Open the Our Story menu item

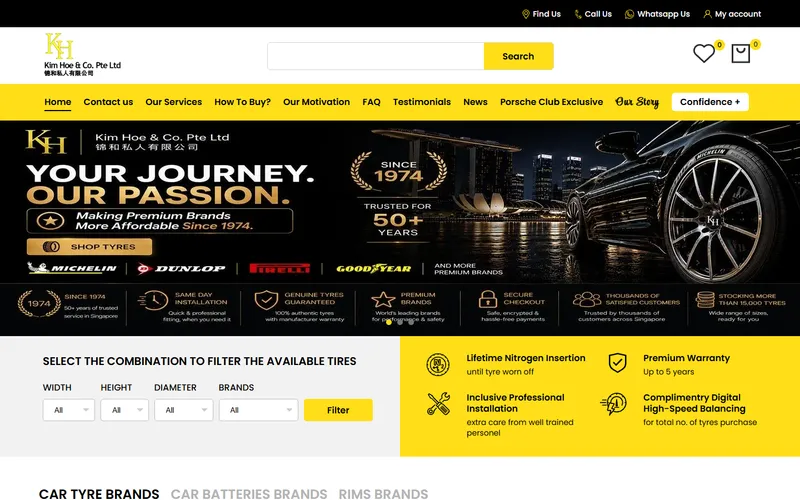[x=637, y=102]
